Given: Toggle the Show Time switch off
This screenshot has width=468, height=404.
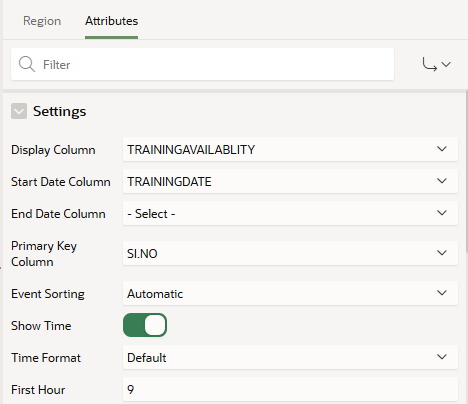Looking at the screenshot, I should coord(145,325).
